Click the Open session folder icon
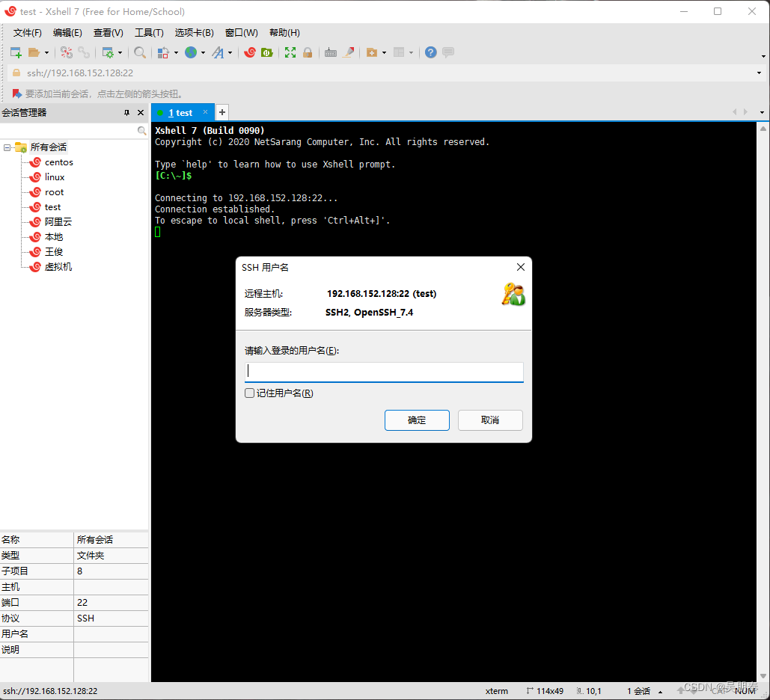Image resolution: width=770 pixels, height=700 pixels. tap(34, 52)
